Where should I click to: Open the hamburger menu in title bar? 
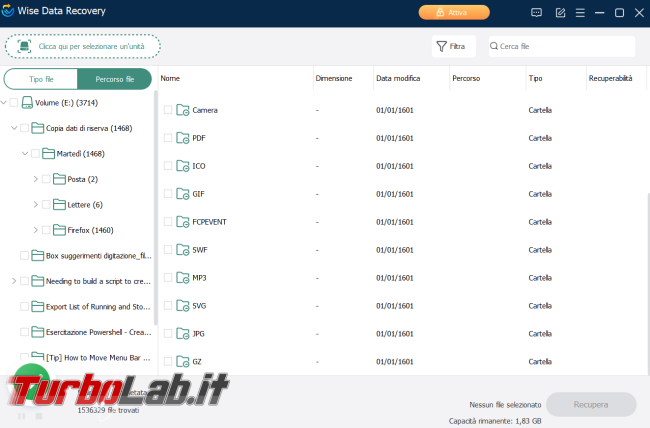coord(580,13)
